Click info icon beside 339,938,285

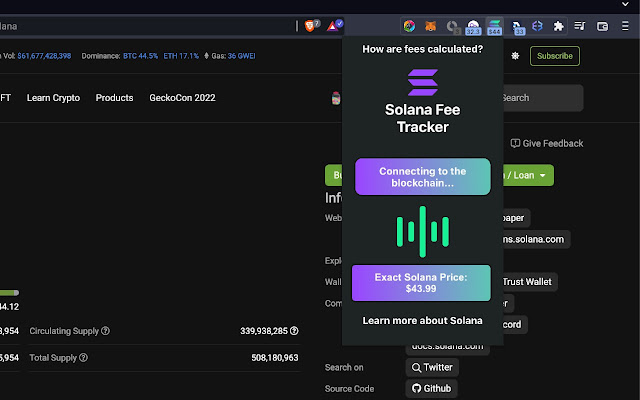pyautogui.click(x=294, y=331)
